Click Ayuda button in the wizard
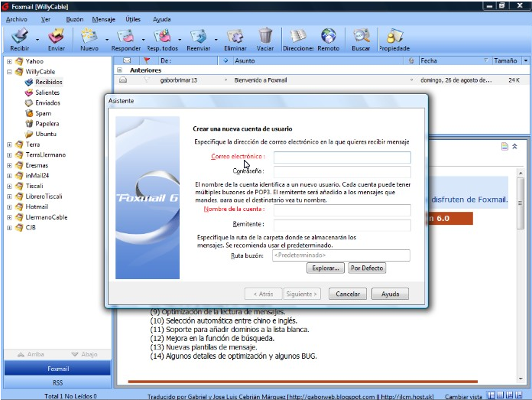 pos(390,294)
